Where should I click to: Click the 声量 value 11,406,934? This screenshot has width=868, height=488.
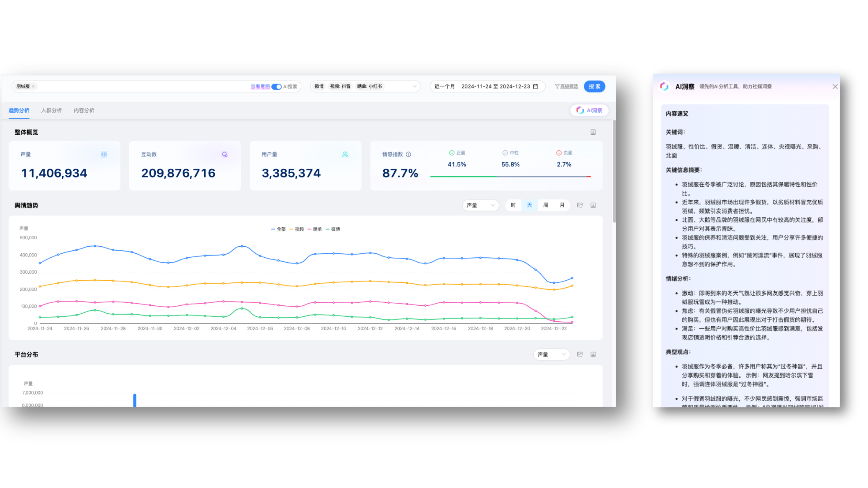54,173
